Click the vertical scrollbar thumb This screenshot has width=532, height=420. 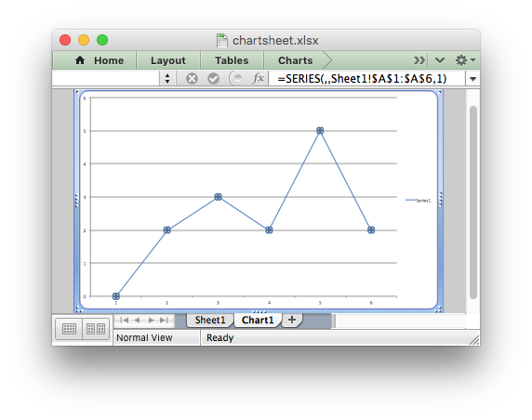tap(473, 203)
